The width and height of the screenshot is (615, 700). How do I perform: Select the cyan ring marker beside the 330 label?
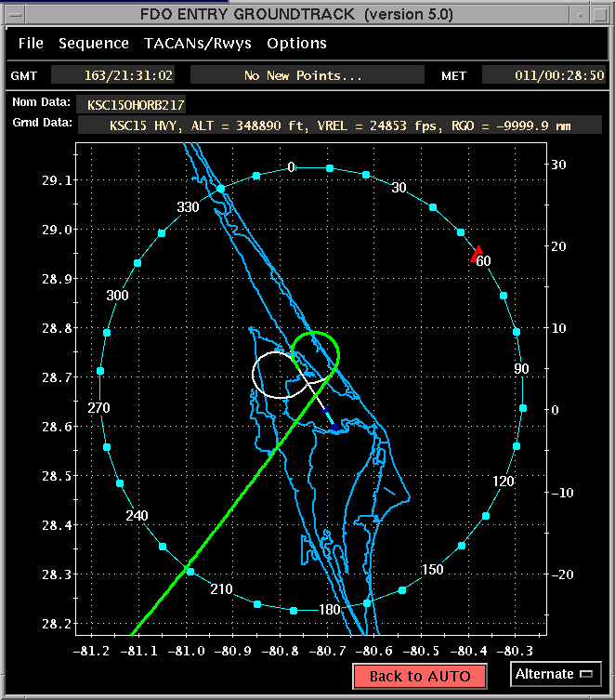(221, 189)
